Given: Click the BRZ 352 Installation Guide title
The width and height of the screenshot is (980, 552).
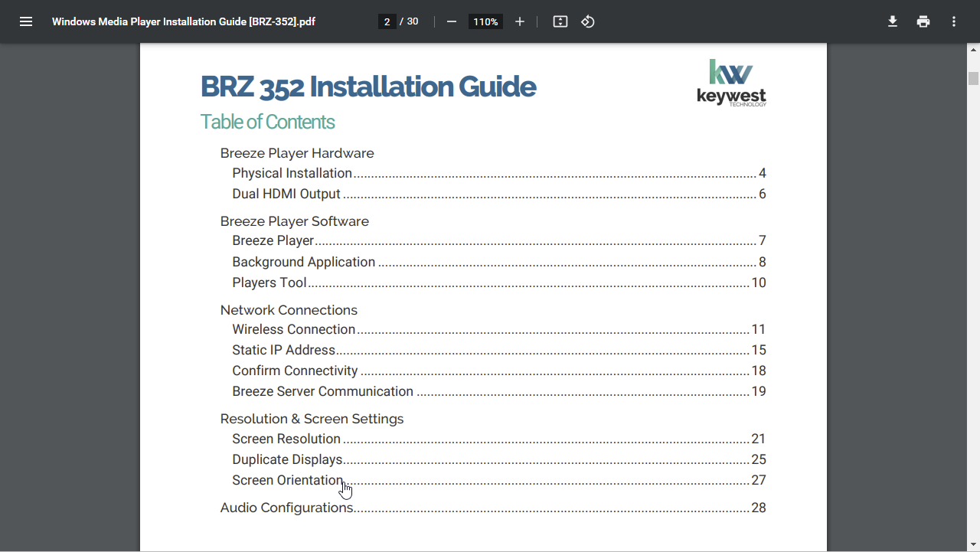Looking at the screenshot, I should point(368,87).
